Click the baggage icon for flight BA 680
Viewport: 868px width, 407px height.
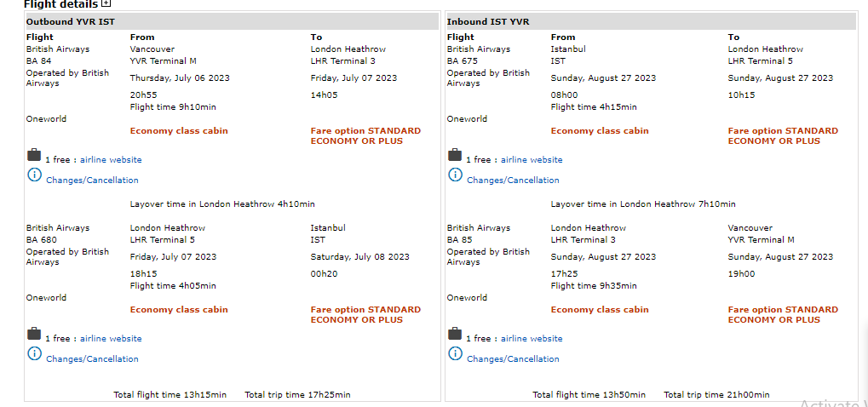[x=34, y=334]
